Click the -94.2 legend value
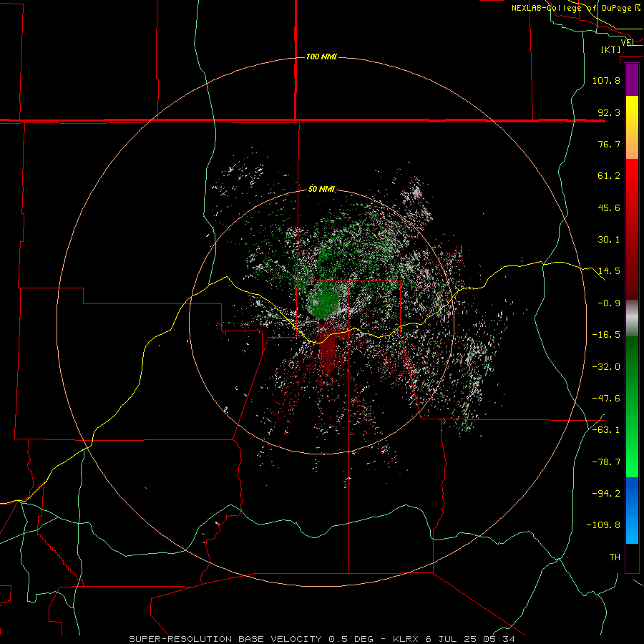The image size is (644, 644). point(606,494)
